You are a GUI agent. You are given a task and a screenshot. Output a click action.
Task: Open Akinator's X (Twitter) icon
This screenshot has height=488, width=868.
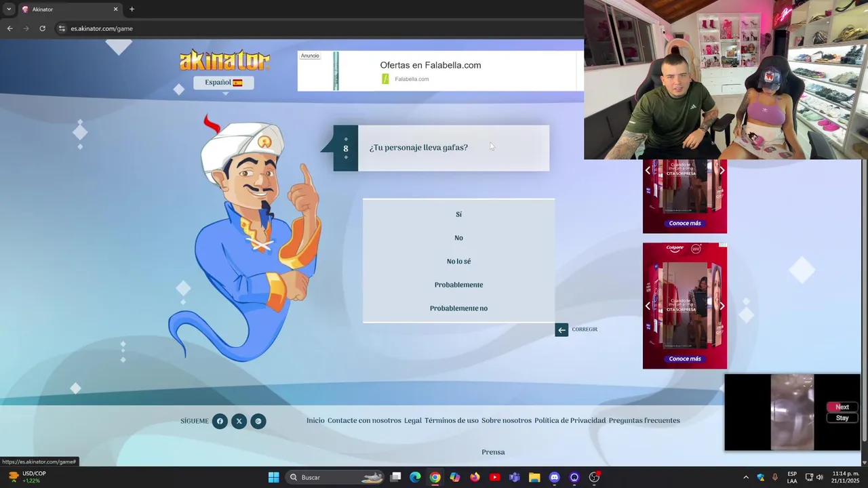point(239,421)
